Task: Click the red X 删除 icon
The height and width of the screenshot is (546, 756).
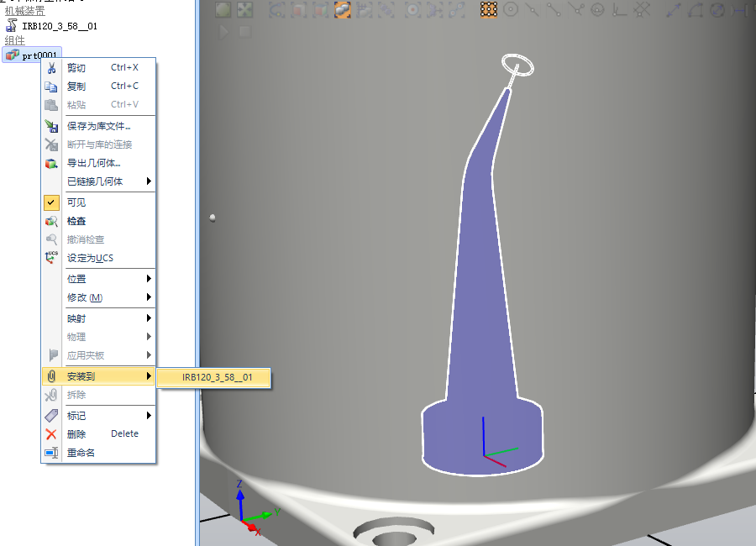Action: [x=51, y=434]
